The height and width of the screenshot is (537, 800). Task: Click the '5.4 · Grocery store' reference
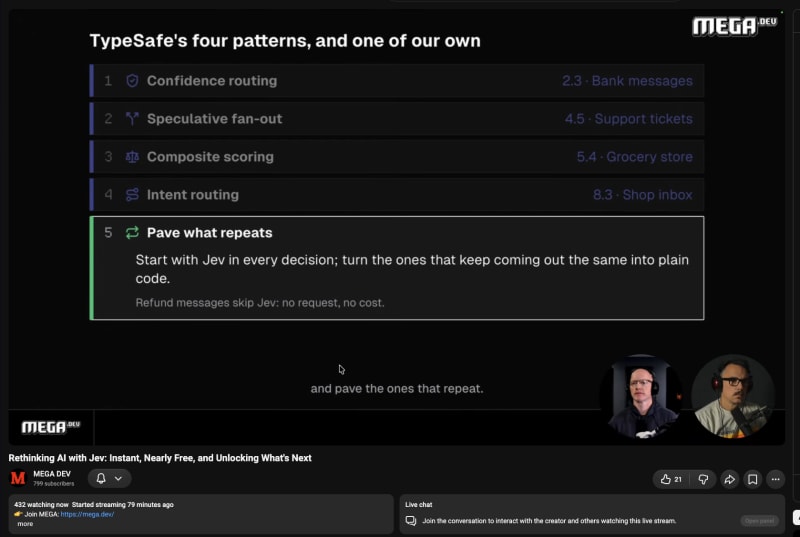[x=634, y=157]
